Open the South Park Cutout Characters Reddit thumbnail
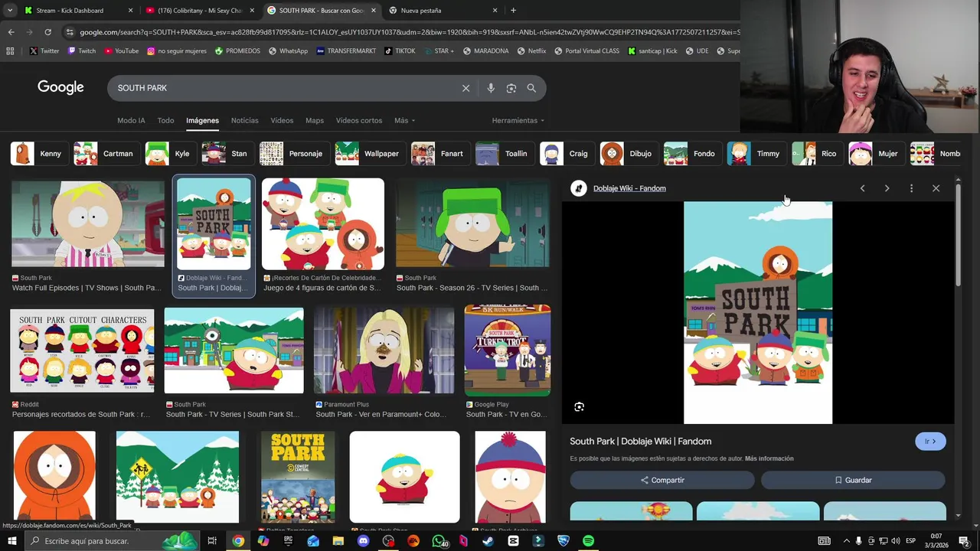Viewport: 980px width, 551px height. click(82, 351)
